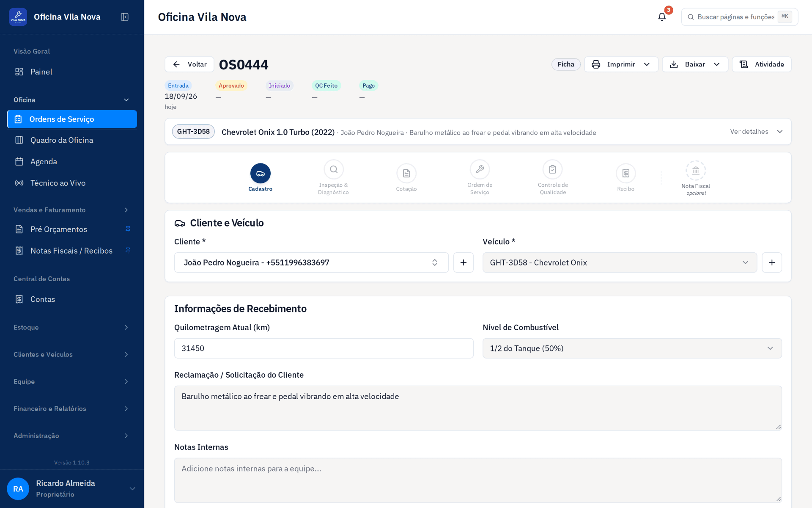The image size is (812, 508).
Task: Select Ordens de Serviço menu item
Action: click(x=72, y=119)
